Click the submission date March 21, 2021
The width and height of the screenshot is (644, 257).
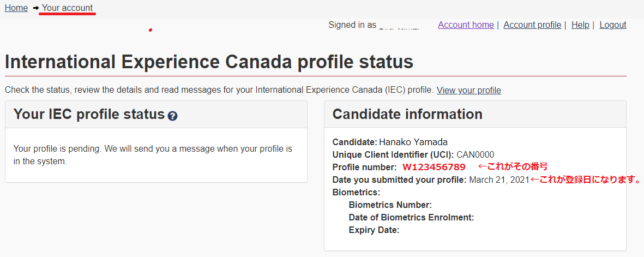(x=499, y=180)
